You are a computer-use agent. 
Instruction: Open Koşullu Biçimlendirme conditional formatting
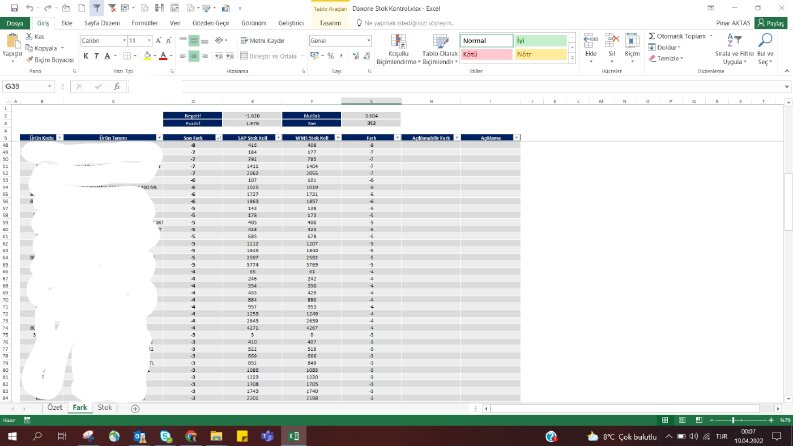click(x=398, y=50)
